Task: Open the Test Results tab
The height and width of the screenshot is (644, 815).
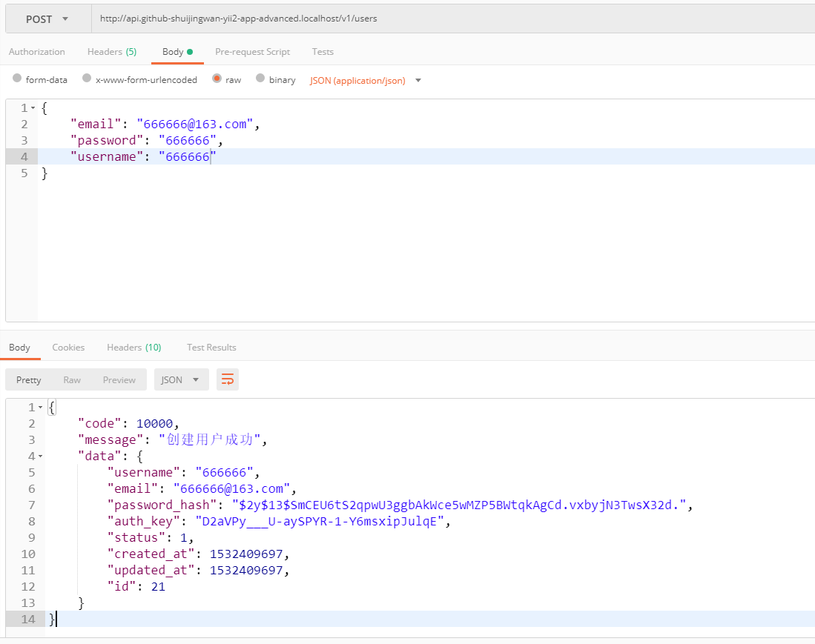Action: coord(211,348)
